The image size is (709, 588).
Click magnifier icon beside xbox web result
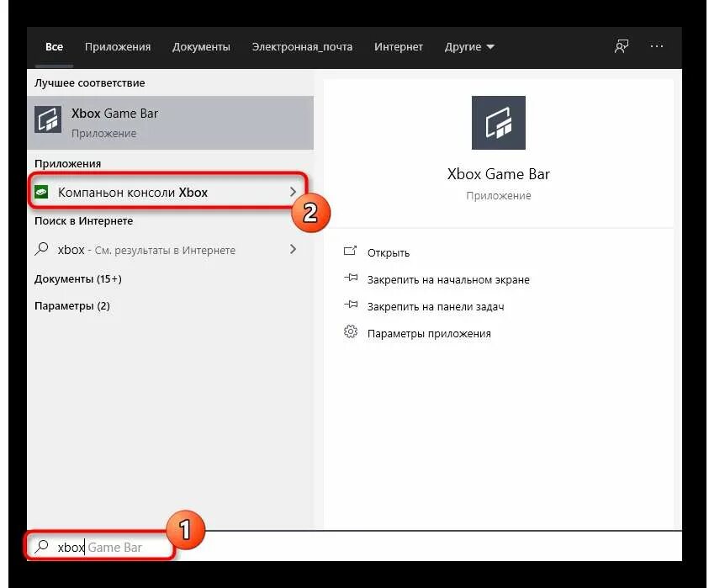click(x=41, y=249)
